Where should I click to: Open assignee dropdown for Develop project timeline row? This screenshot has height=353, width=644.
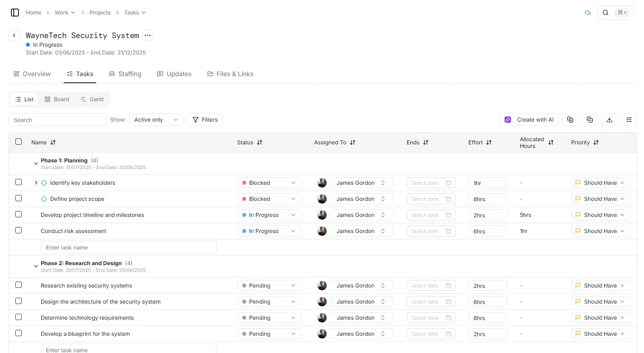pyautogui.click(x=361, y=215)
